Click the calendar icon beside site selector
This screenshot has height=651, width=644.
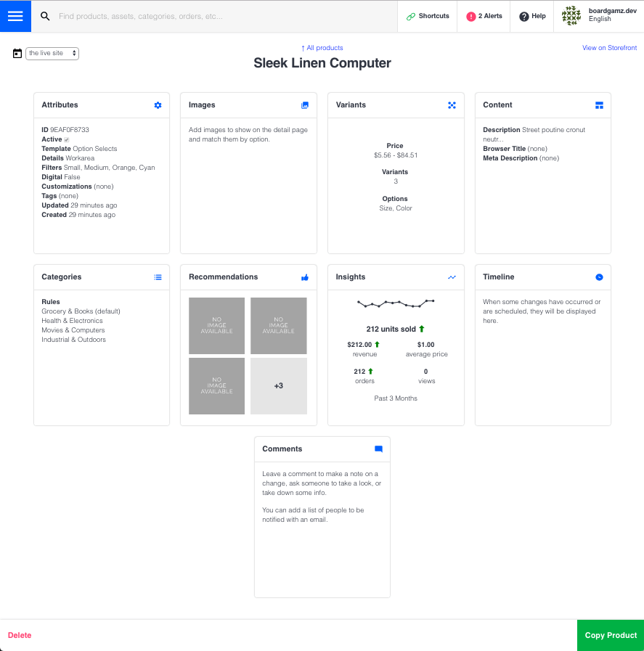tap(17, 54)
